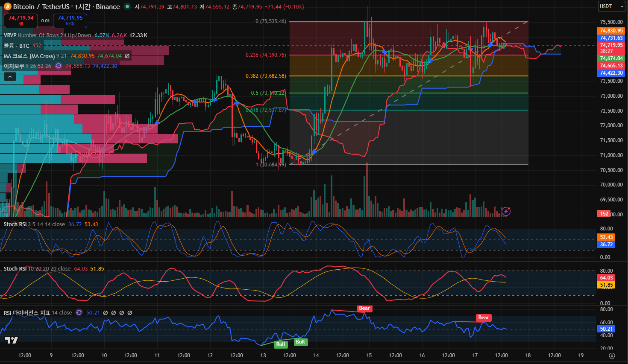Click the current price 74,719.95 axis label
This screenshot has width=628, height=364.
(611, 45)
